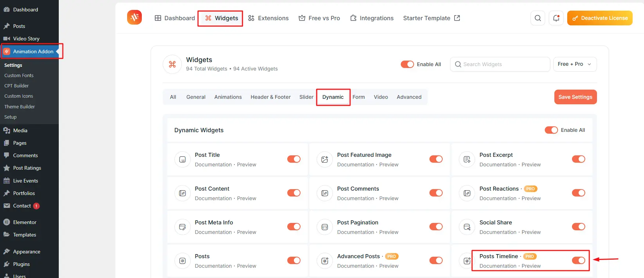644x278 pixels.
Task: Click the Posts Timeline widget icon
Action: click(467, 261)
